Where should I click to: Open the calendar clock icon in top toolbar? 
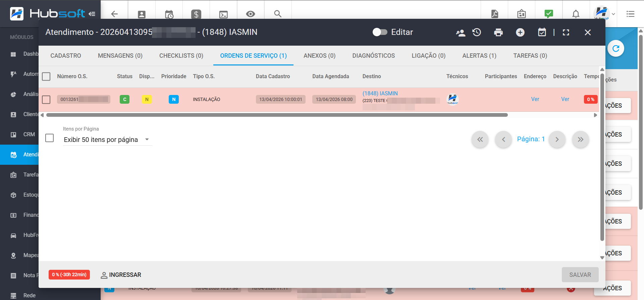pyautogui.click(x=169, y=14)
